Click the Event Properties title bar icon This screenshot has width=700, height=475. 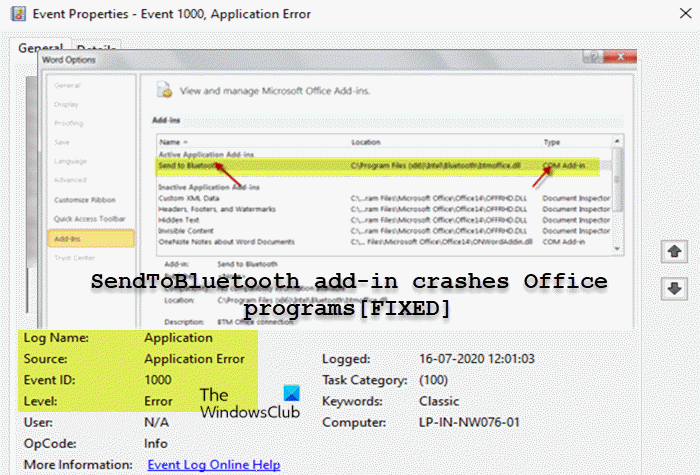pyautogui.click(x=18, y=14)
